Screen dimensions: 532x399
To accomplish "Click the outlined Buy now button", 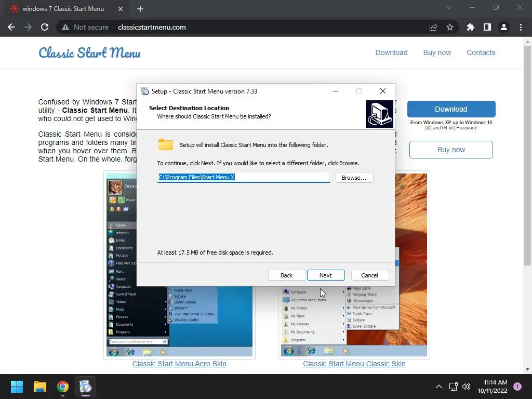I will click(451, 150).
